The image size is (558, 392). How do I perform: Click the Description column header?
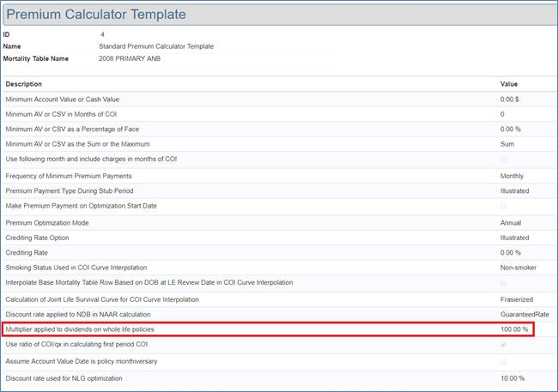(x=24, y=84)
